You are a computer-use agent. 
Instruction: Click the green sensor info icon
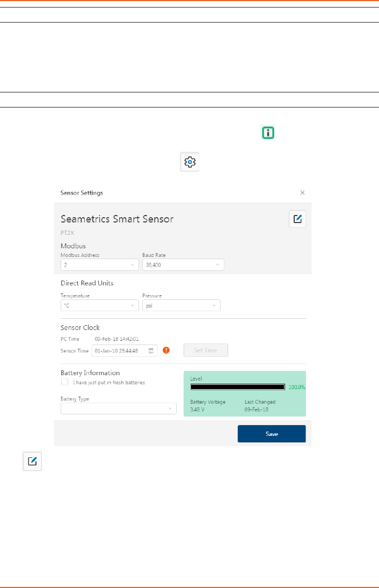[268, 133]
